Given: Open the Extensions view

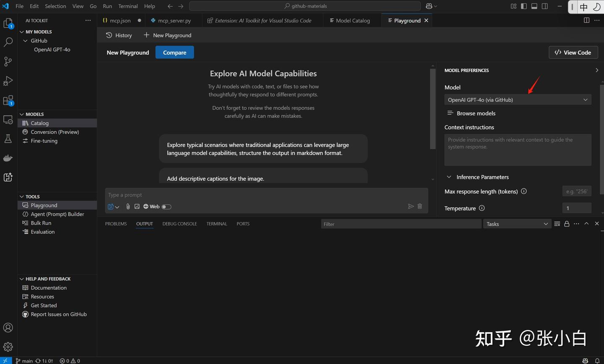Looking at the screenshot, I should click(x=8, y=100).
